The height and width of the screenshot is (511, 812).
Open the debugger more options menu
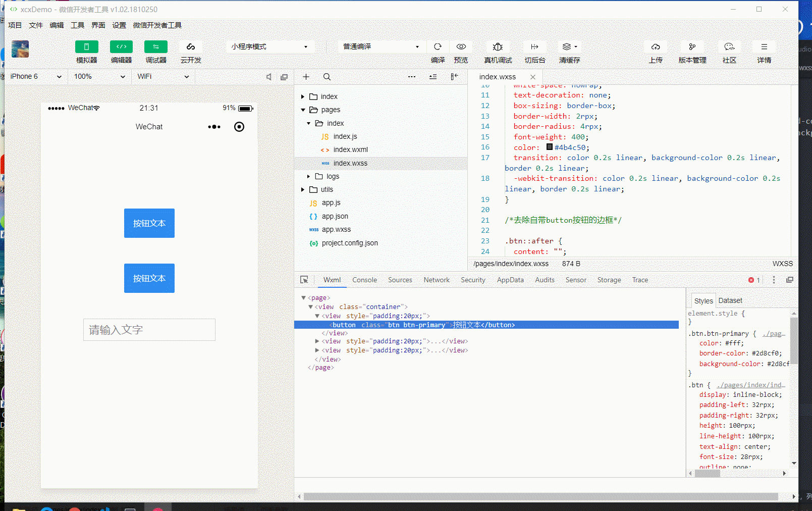pyautogui.click(x=774, y=280)
